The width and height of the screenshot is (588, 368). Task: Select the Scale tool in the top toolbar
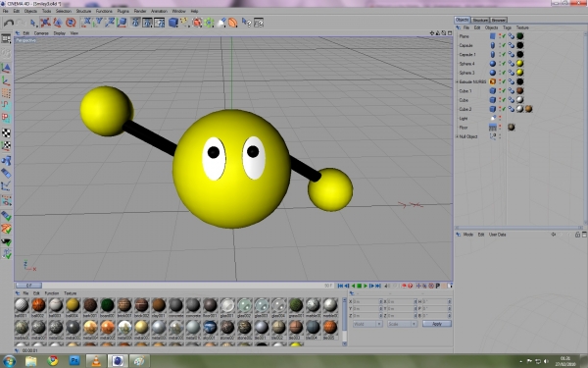tap(58, 23)
